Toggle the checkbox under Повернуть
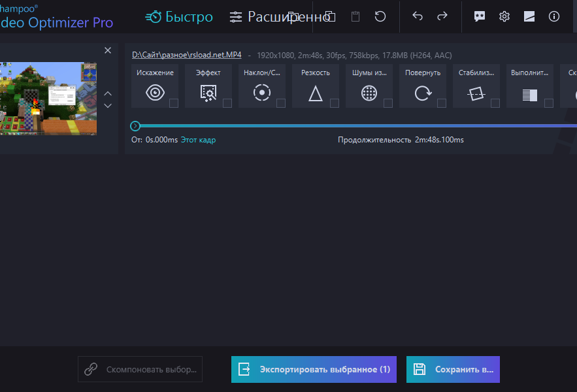The height and width of the screenshot is (392, 577). 440,103
